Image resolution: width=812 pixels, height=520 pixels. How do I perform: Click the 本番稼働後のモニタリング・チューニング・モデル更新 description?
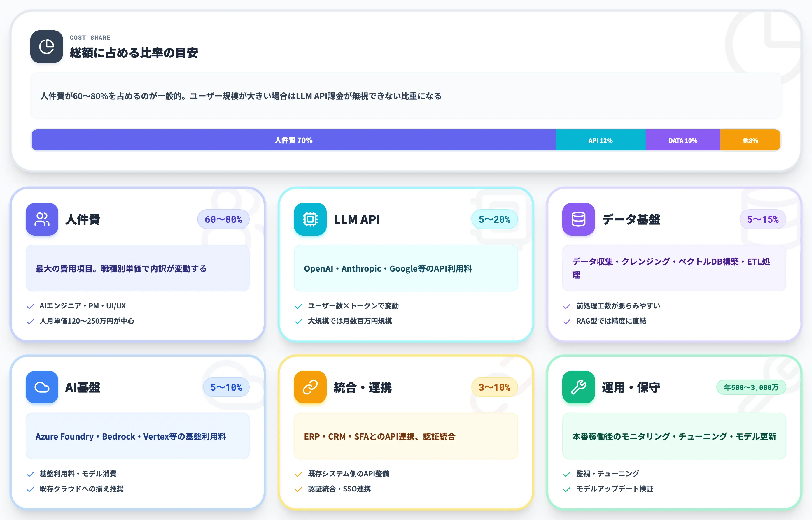(674, 437)
